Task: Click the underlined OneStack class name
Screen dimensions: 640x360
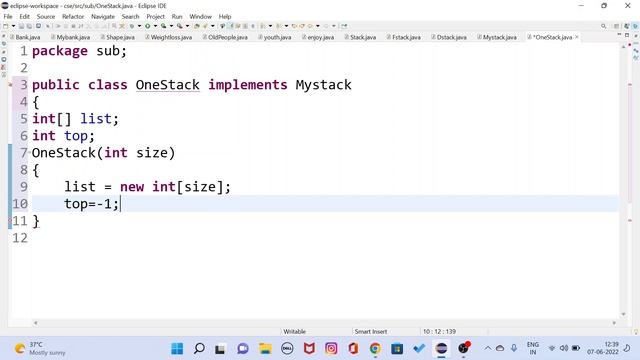Action: coord(168,85)
